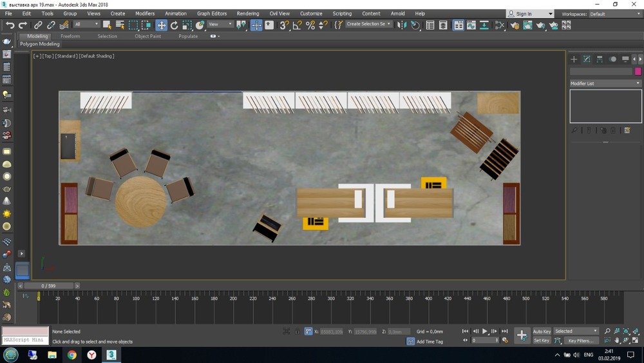Open the Schematic View icon
The height and width of the screenshot is (363, 644).
[x=484, y=25]
